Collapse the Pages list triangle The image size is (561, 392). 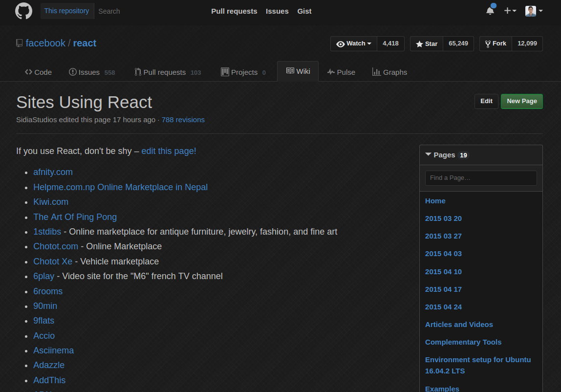[x=428, y=154]
